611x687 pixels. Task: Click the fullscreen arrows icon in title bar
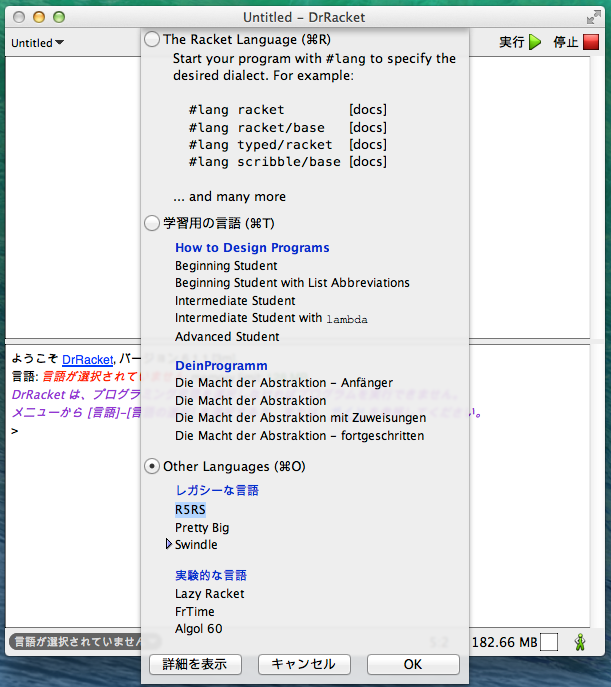click(x=593, y=18)
